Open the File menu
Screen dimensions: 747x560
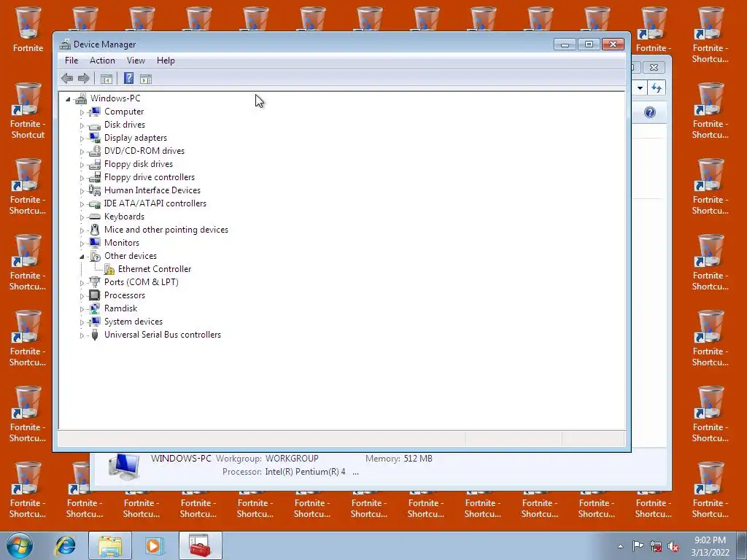[71, 61]
